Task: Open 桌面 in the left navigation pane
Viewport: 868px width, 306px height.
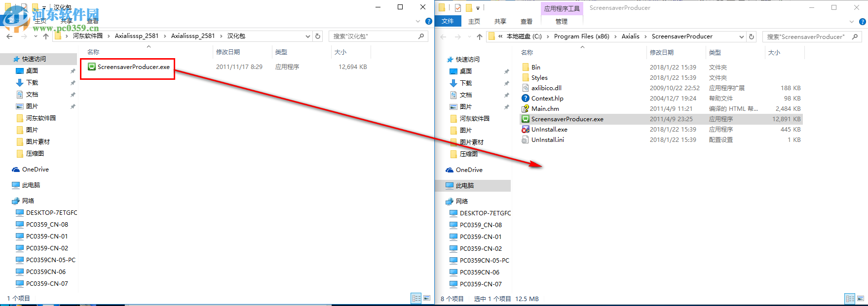Action: pyautogui.click(x=32, y=71)
